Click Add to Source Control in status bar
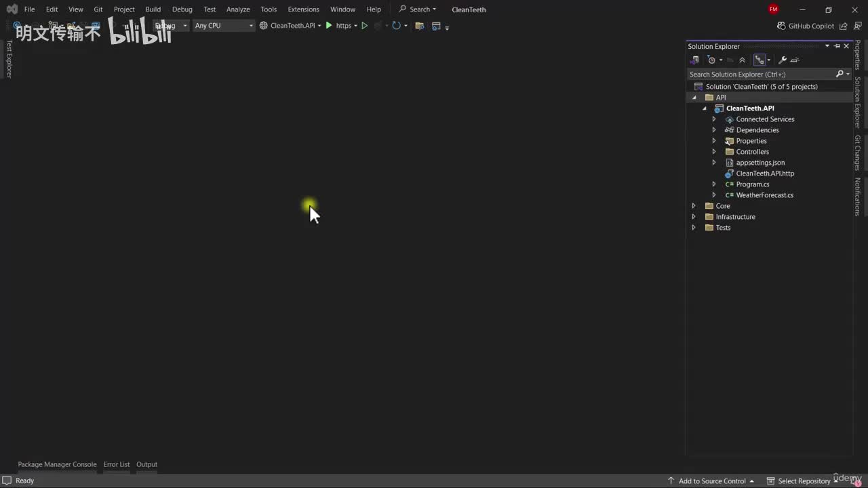 (x=711, y=481)
